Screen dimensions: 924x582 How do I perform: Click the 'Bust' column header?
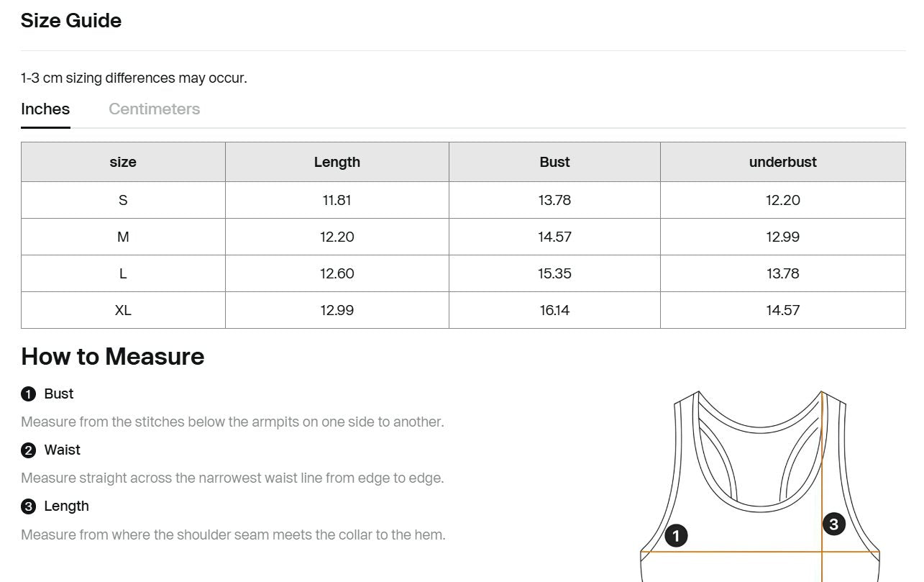554,162
